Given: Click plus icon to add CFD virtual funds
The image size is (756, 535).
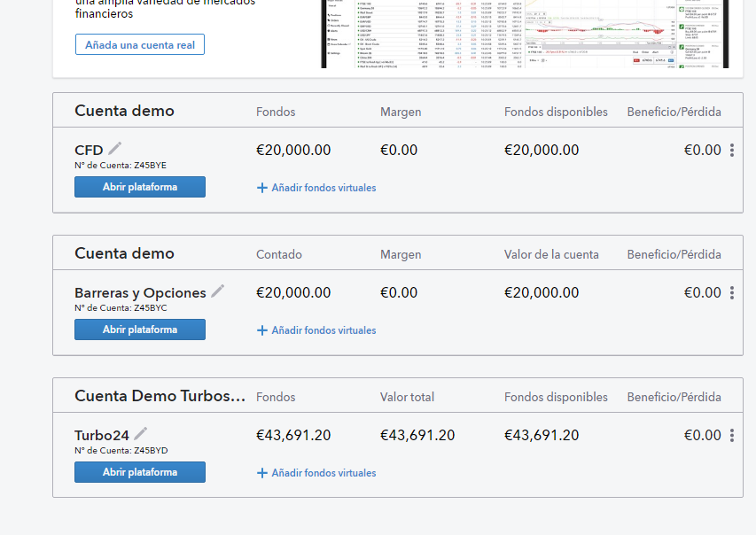Looking at the screenshot, I should point(261,188).
